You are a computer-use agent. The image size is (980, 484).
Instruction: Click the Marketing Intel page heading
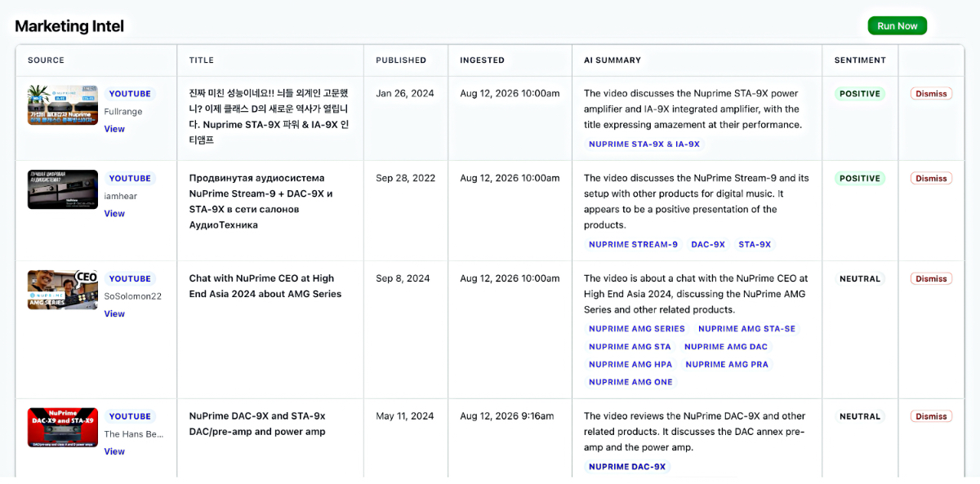69,26
